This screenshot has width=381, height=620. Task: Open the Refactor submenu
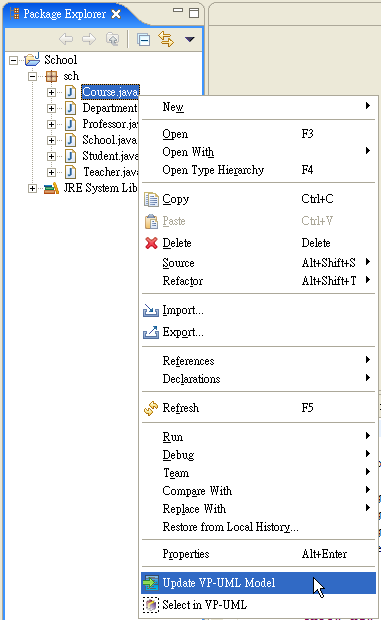(258, 281)
